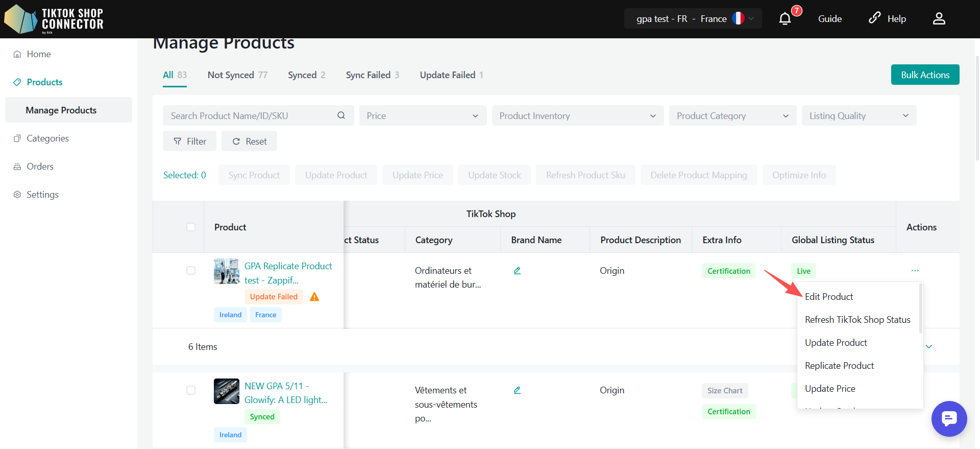This screenshot has height=449, width=980.
Task: Click the Live status badge
Action: pyautogui.click(x=804, y=271)
